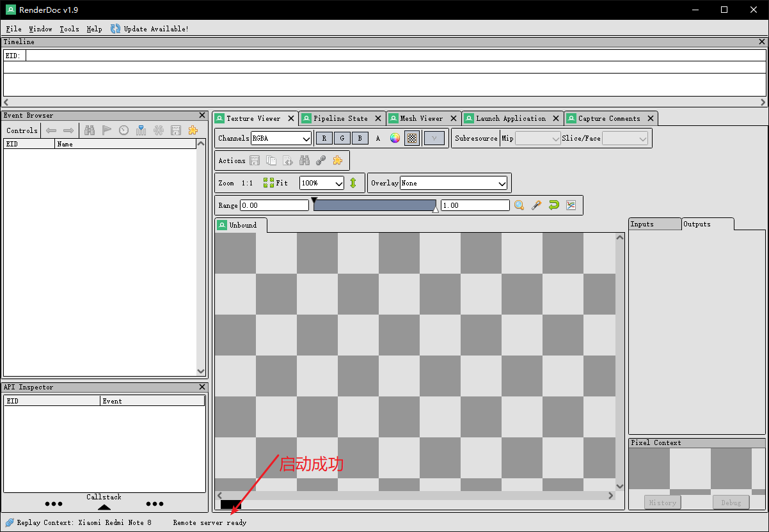Enable the gamma display toggle
The image size is (769, 532).
click(x=434, y=137)
